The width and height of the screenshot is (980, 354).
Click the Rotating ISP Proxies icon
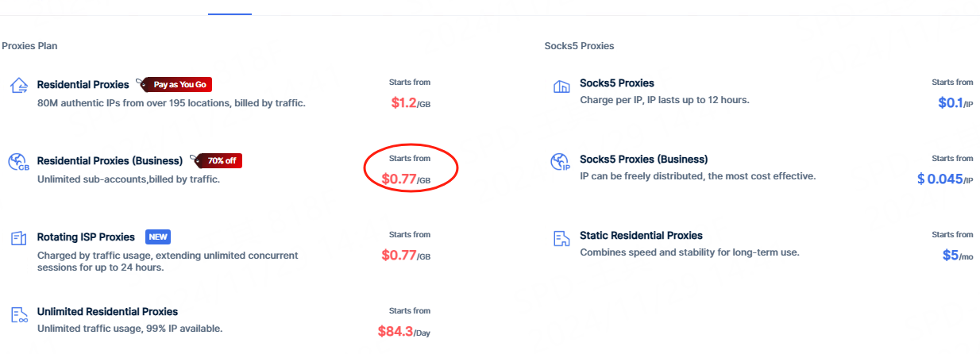(18, 238)
